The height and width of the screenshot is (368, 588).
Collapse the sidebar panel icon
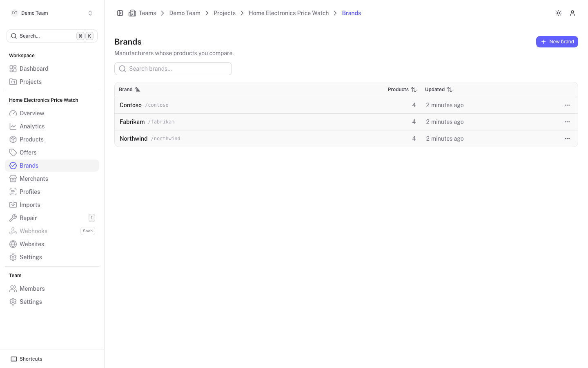[120, 13]
